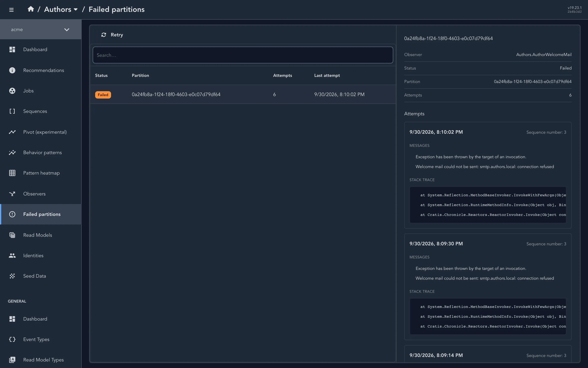Expand the acme namespace selector
This screenshot has height=368, width=588.
41,29
